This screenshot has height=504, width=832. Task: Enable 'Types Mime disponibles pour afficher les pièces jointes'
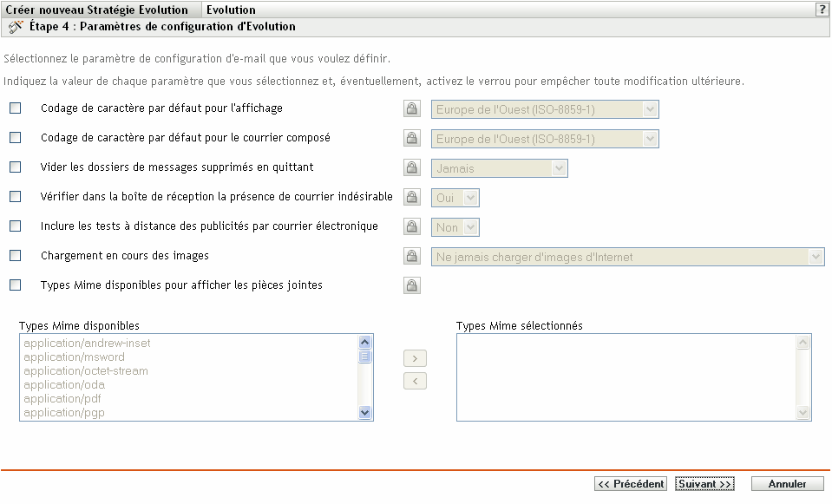[x=13, y=284]
